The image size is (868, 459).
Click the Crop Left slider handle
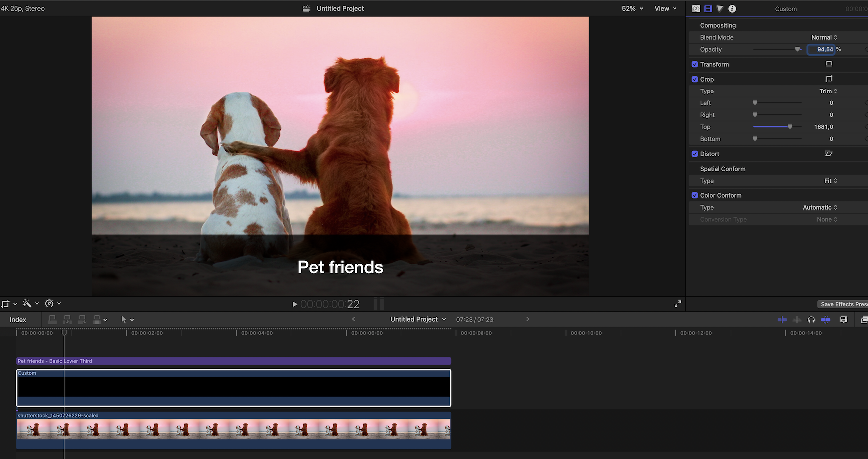pyautogui.click(x=755, y=103)
